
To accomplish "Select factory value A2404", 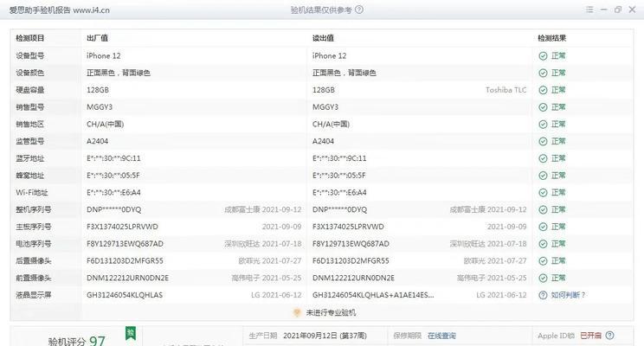I will click(x=97, y=141).
